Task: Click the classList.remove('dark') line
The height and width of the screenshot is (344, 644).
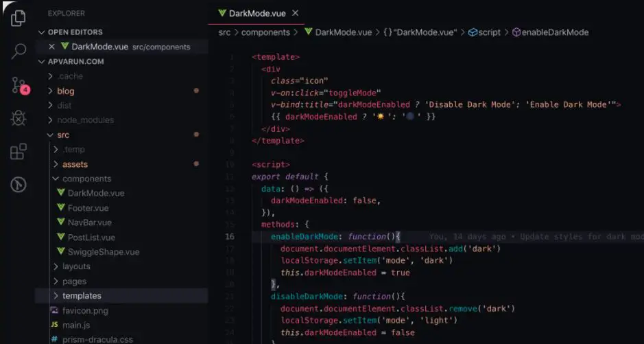Action: (398, 309)
